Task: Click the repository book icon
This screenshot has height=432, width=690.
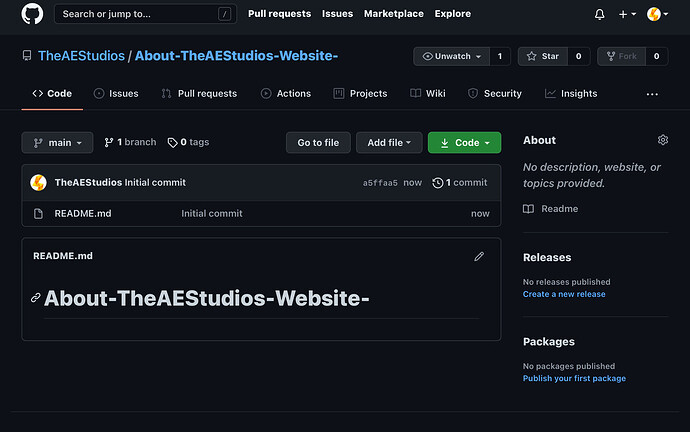Action: point(27,56)
